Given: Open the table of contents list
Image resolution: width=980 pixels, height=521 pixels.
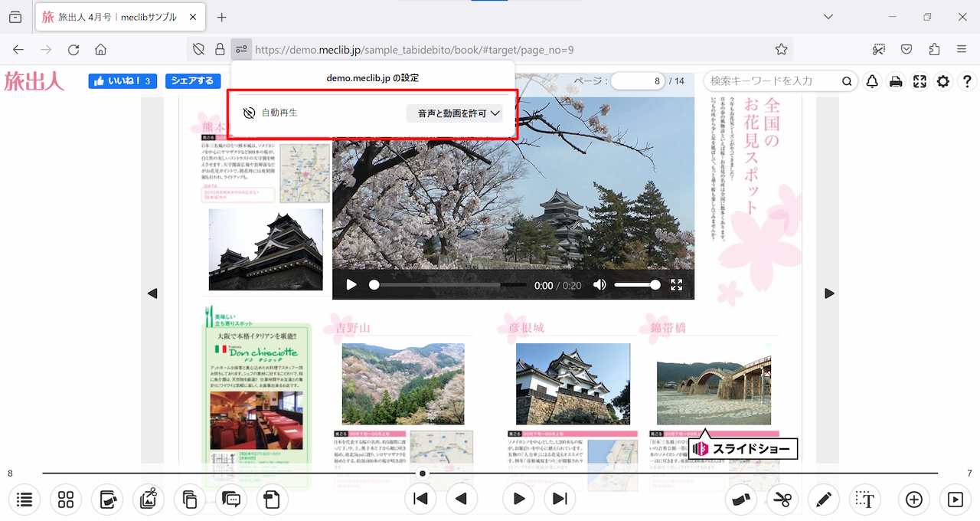Looking at the screenshot, I should coord(24,500).
